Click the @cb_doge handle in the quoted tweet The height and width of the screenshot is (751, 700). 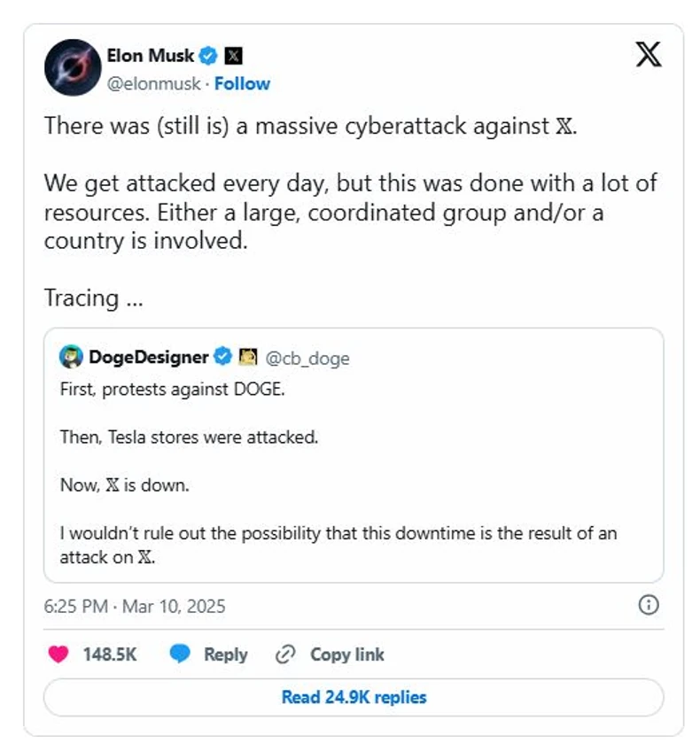click(308, 359)
